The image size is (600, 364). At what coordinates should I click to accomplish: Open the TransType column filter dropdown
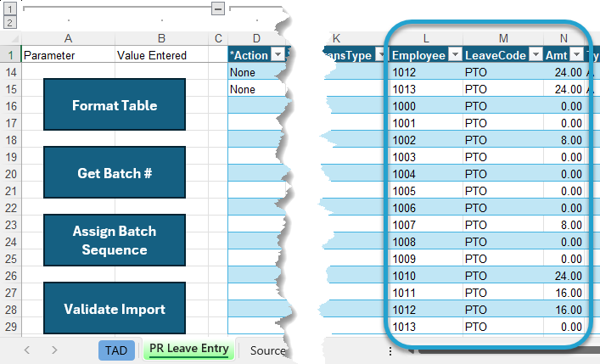(x=380, y=55)
